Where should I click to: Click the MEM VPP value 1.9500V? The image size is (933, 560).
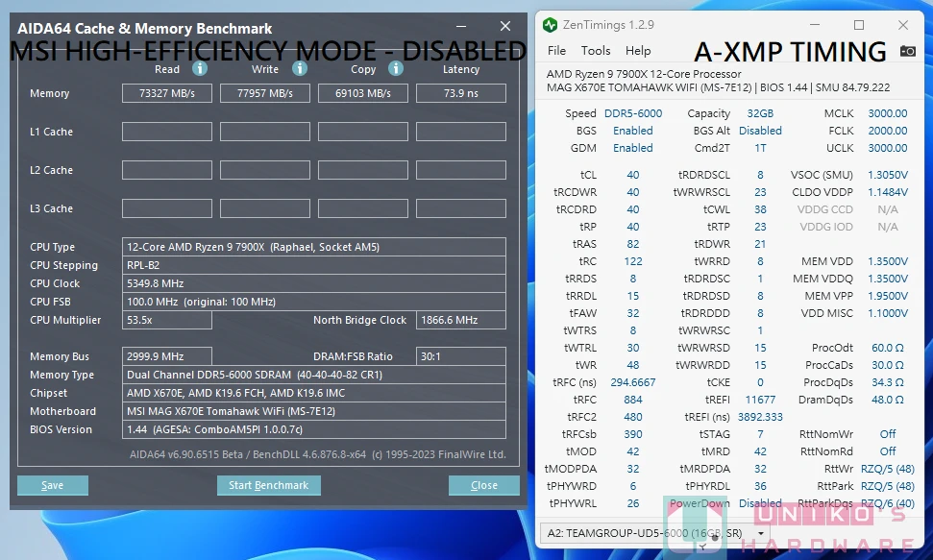(x=888, y=296)
